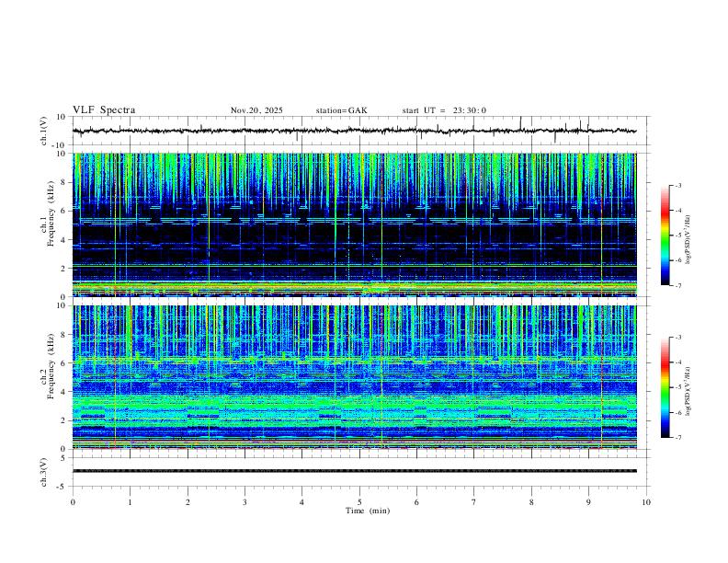Click time axis tick label "5"
This screenshot has width=728, height=563.
click(359, 502)
